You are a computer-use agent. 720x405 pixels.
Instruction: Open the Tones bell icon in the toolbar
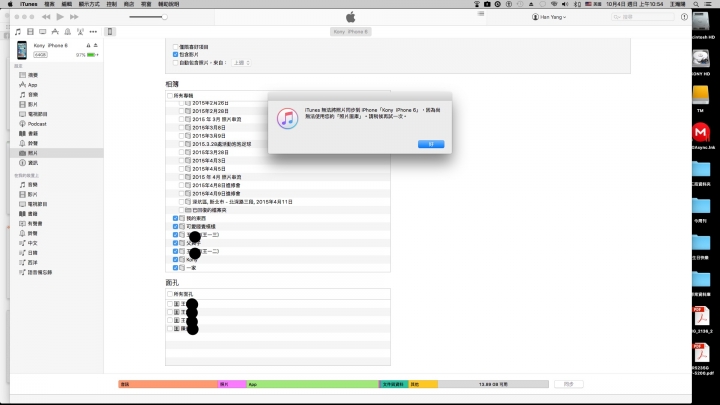68,32
